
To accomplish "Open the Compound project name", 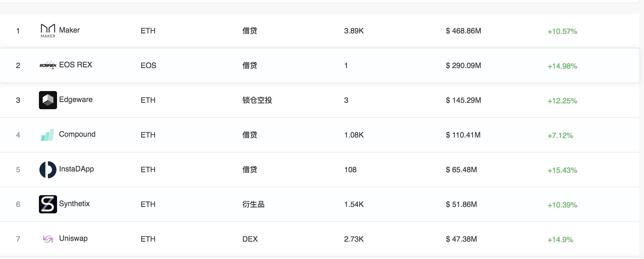I will (x=77, y=134).
